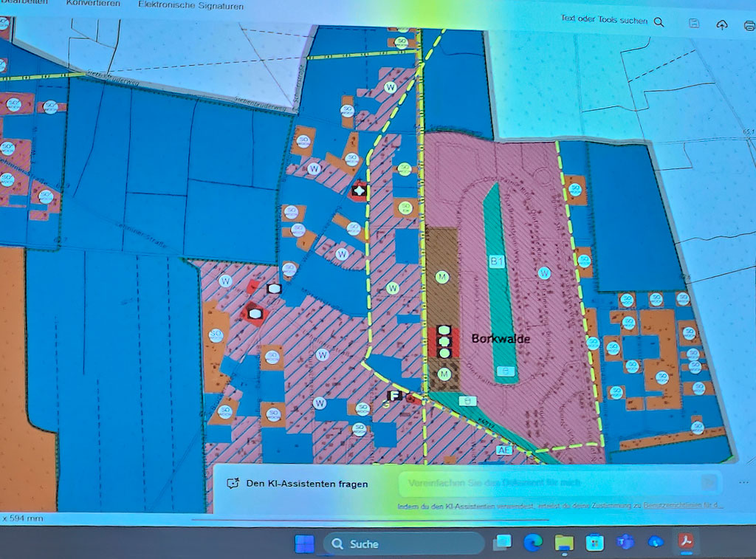Click the KI-Assistent chat sparkle icon

[233, 484]
